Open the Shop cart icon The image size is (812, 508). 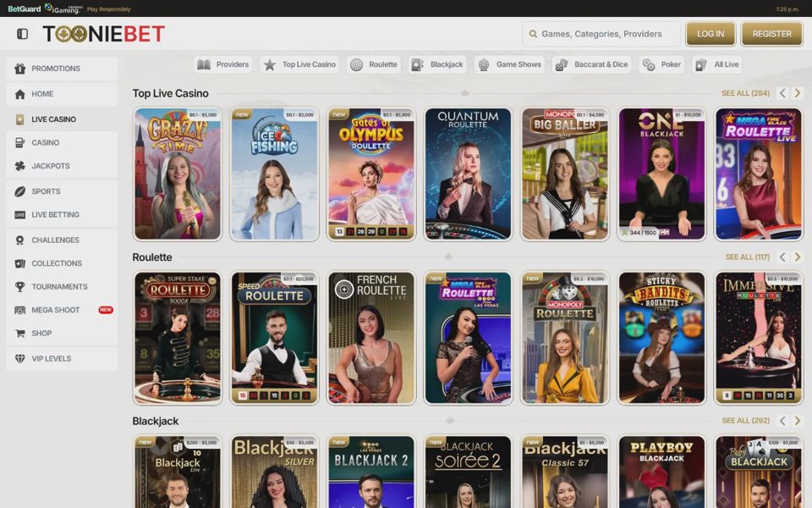(19, 334)
